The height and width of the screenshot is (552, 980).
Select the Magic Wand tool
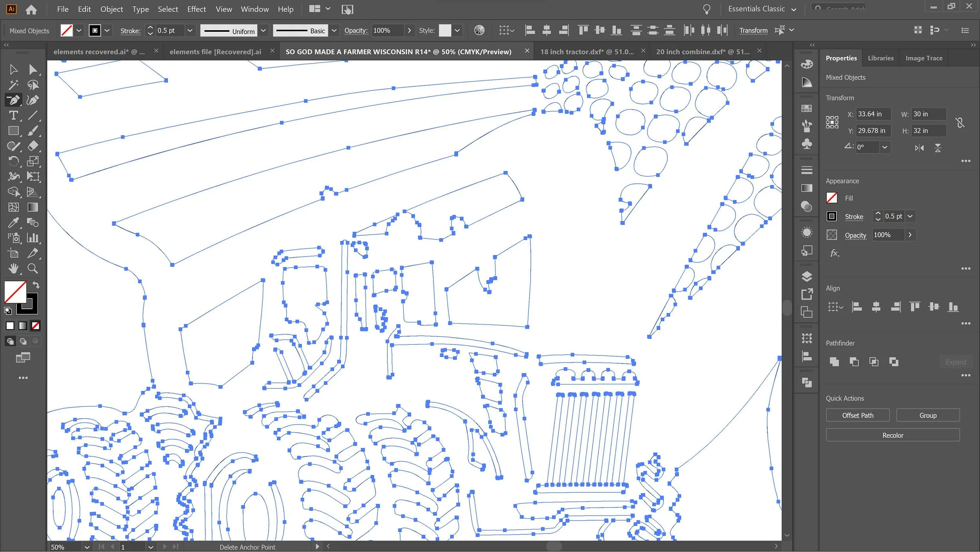click(x=13, y=85)
